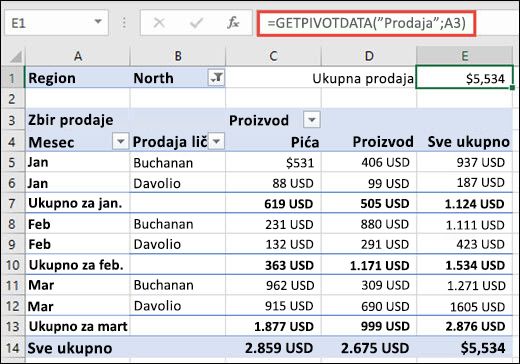Click the 363 USD subtotal cell
520x364 pixels.
point(273,265)
